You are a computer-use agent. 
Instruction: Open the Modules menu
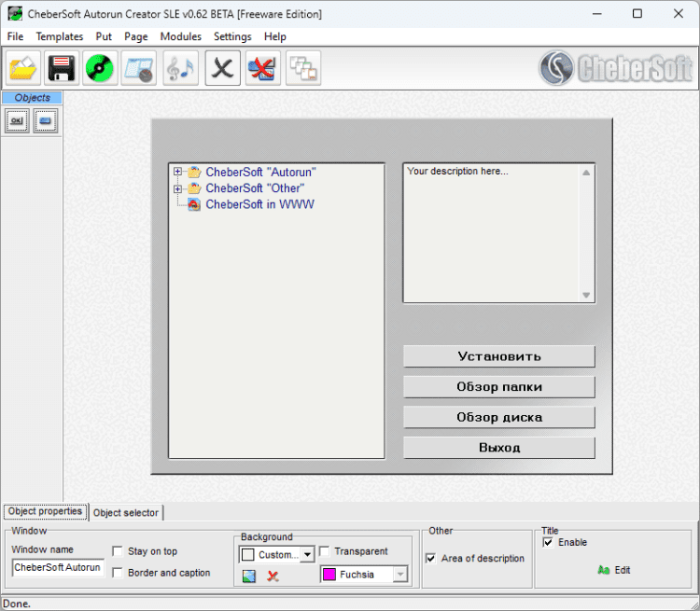[181, 36]
